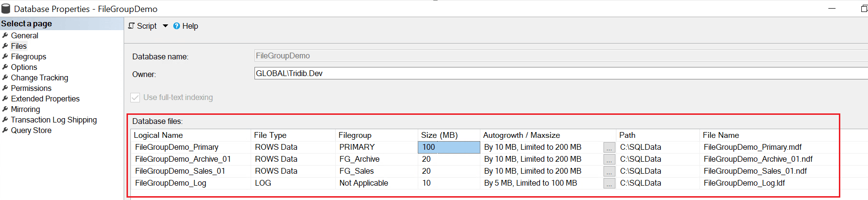Click the wrench icon beside Mirroring
Image resolution: width=868 pixels, height=200 pixels.
click(5, 109)
